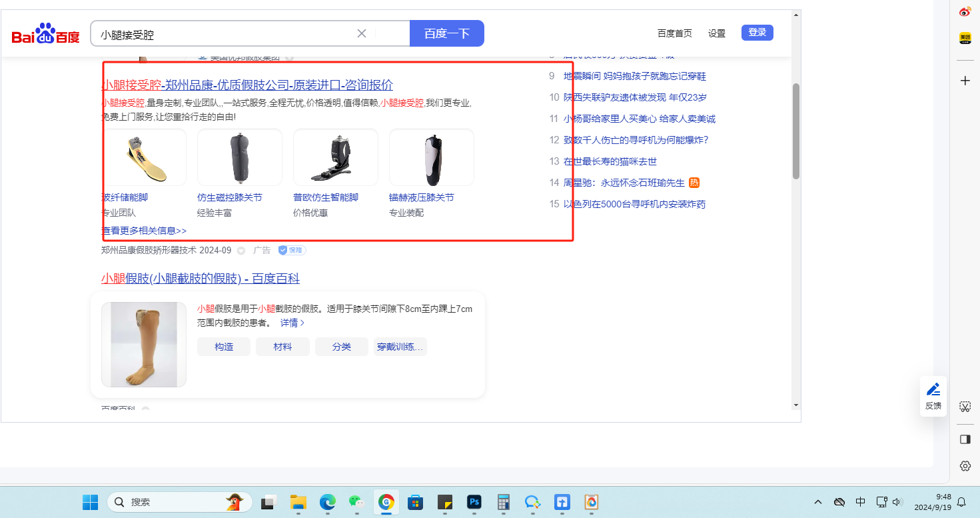The height and width of the screenshot is (518, 980).
Task: Open WeChat from the taskbar
Action: pos(357,502)
